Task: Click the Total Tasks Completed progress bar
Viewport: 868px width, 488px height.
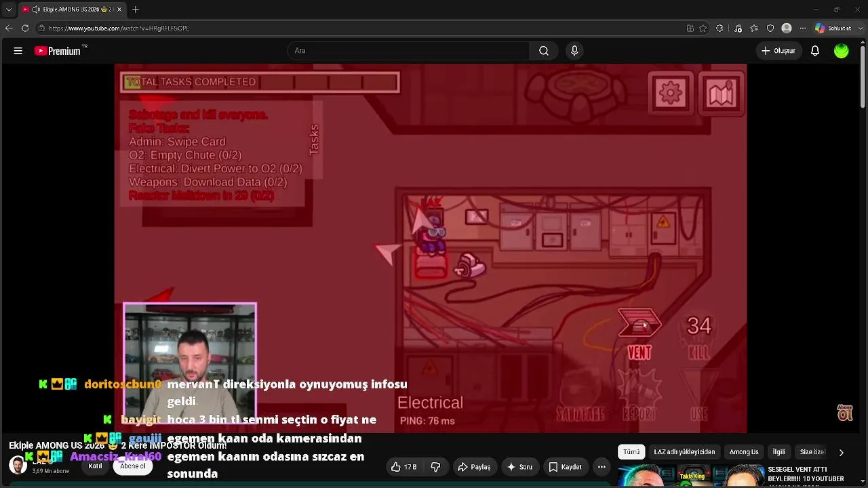Action: click(260, 82)
